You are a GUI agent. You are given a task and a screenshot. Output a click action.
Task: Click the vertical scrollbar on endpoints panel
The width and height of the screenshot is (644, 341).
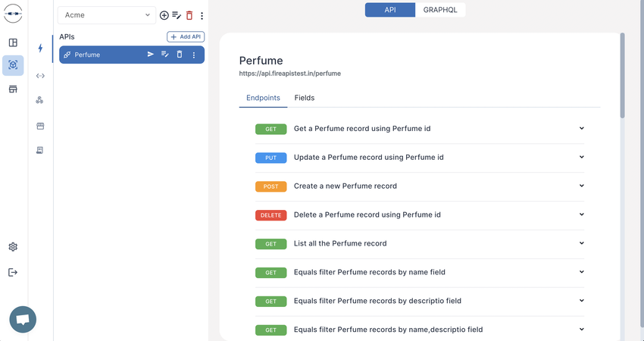tap(623, 76)
